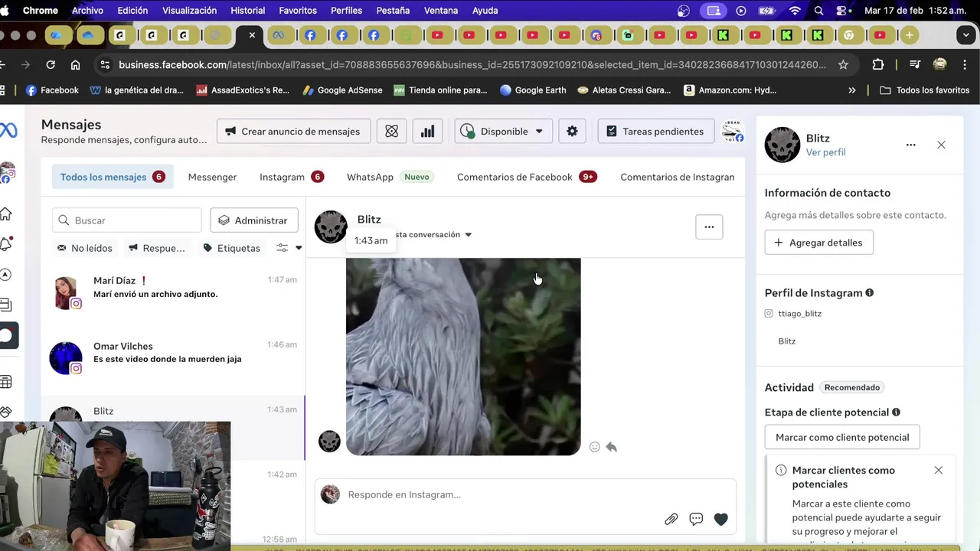Open the Facebook bookmark
980x551 pixels.
pyautogui.click(x=52, y=90)
